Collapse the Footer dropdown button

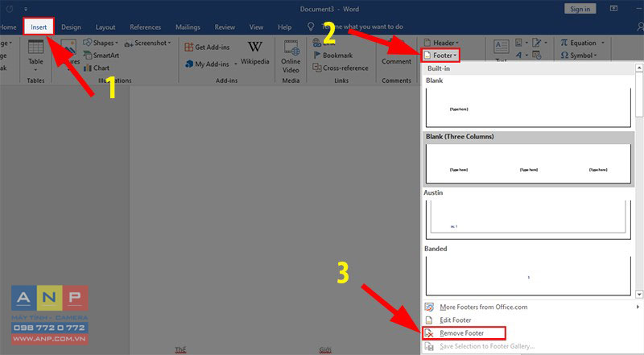(x=440, y=55)
